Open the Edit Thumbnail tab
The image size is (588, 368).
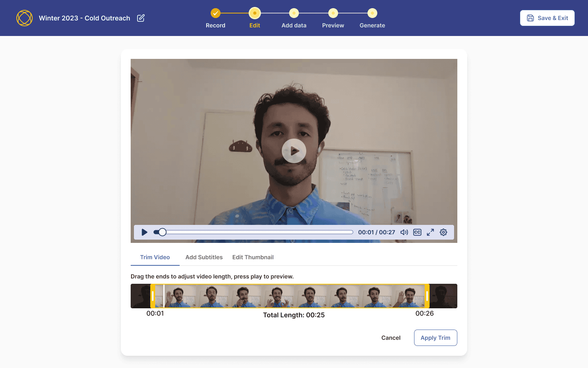(x=253, y=257)
